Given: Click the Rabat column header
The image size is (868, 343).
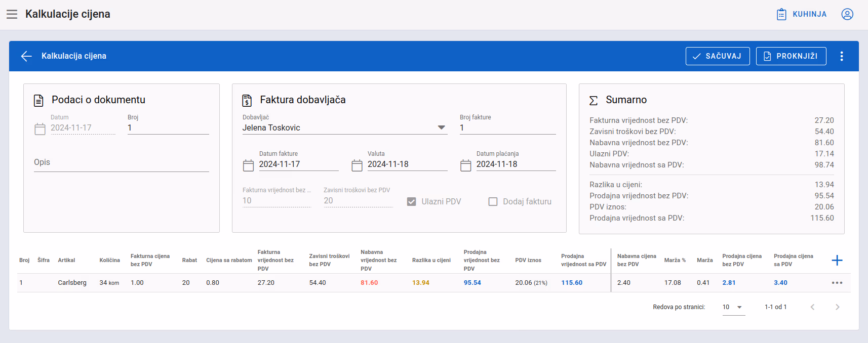Looking at the screenshot, I should tap(189, 260).
